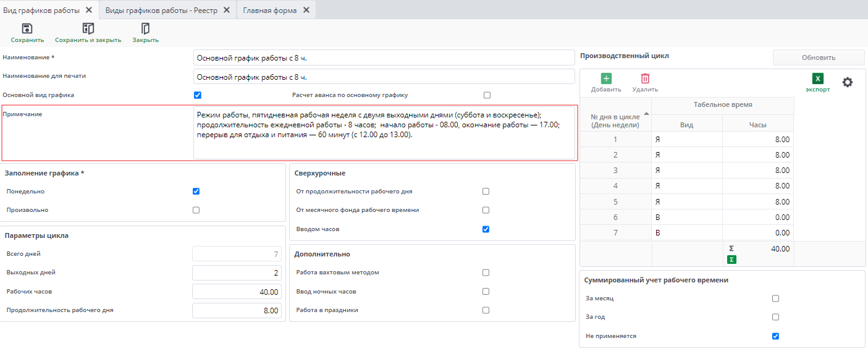Screen dimensions: 868x351
Task: Click the green sigma totals icon
Action: (731, 260)
